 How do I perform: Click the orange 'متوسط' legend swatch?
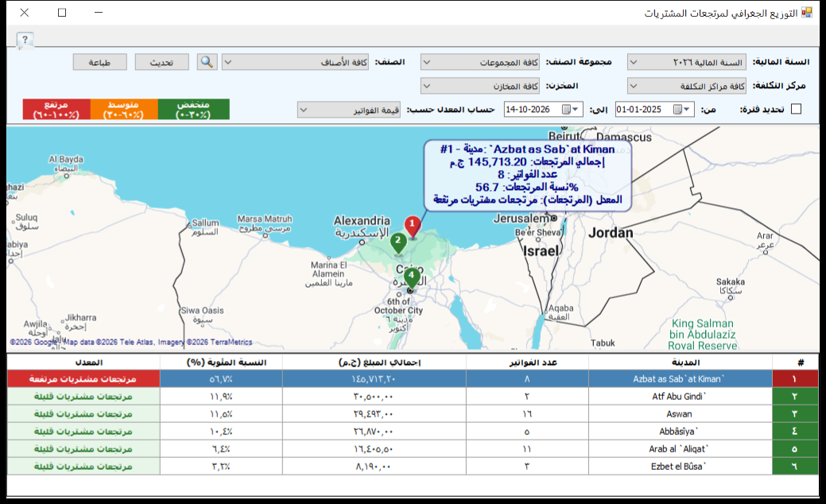pyautogui.click(x=124, y=109)
